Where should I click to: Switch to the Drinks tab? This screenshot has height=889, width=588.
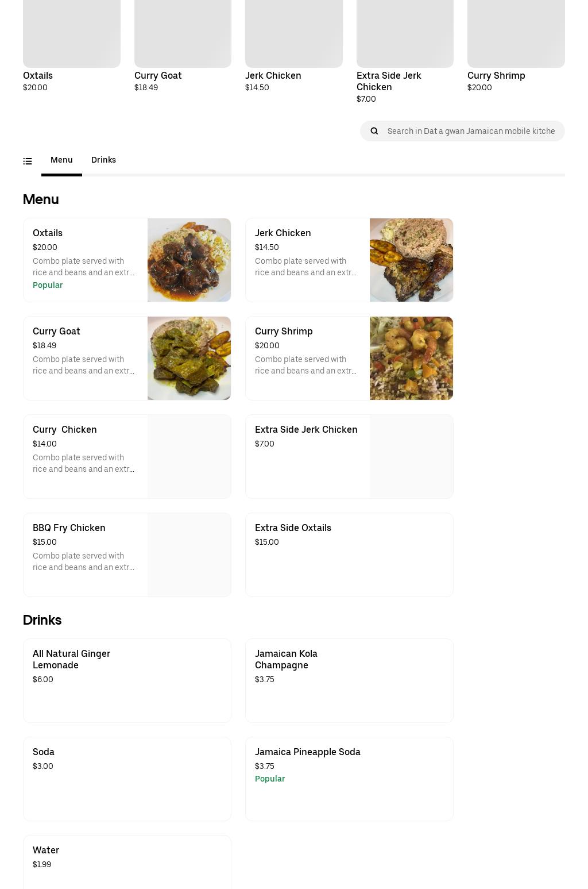tap(103, 160)
